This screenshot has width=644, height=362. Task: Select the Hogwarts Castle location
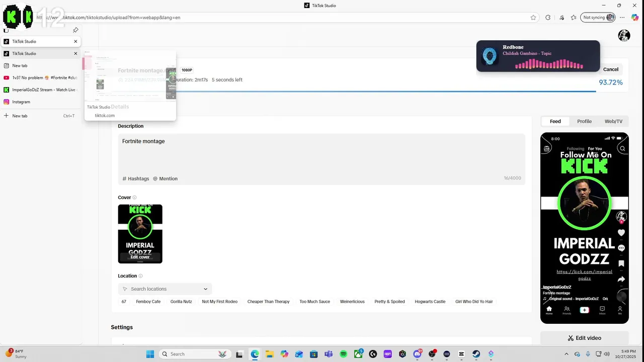(x=430, y=302)
